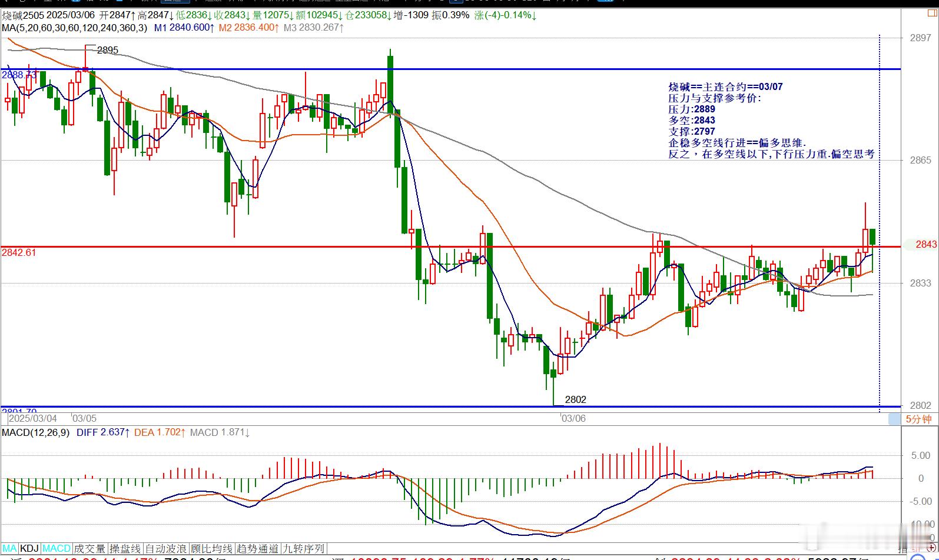Switch to the KDJ indicator tab
Screen dimensions: 939x560
pyautogui.click(x=29, y=548)
